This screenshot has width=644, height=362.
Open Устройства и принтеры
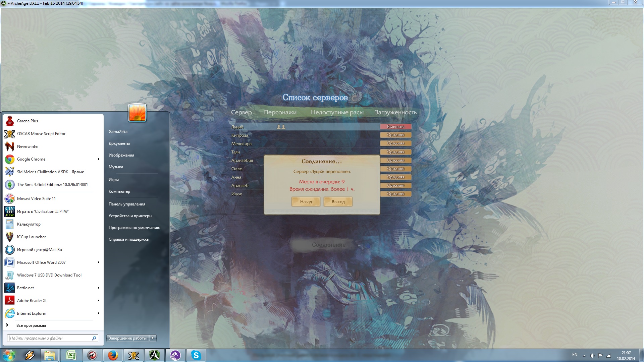(130, 216)
